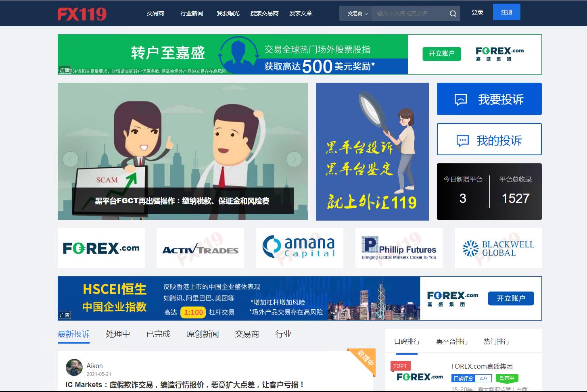
Task: Switch to the 黑平台排行 ranking tab
Action: pos(452,342)
